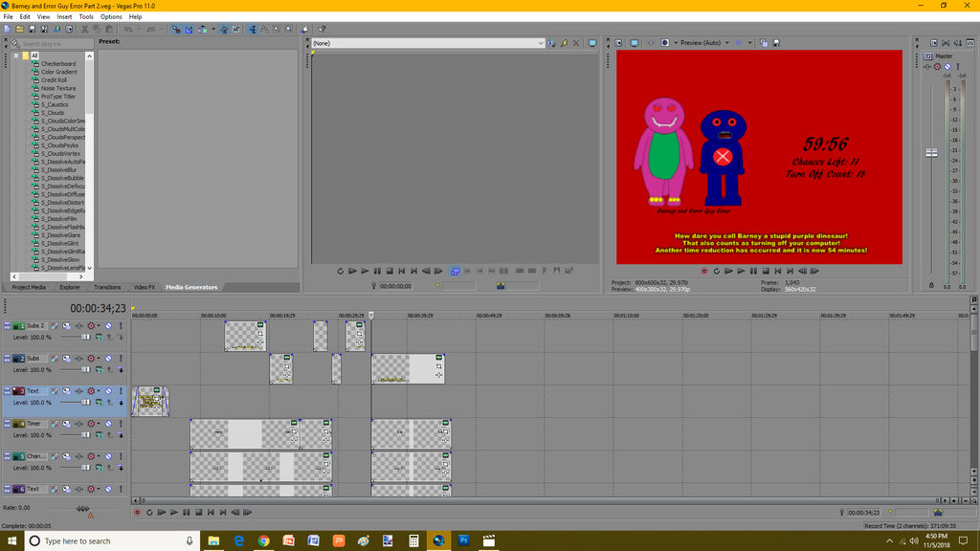Click the Open project icon on the toolbar
This screenshot has height=551, width=980.
20,29
